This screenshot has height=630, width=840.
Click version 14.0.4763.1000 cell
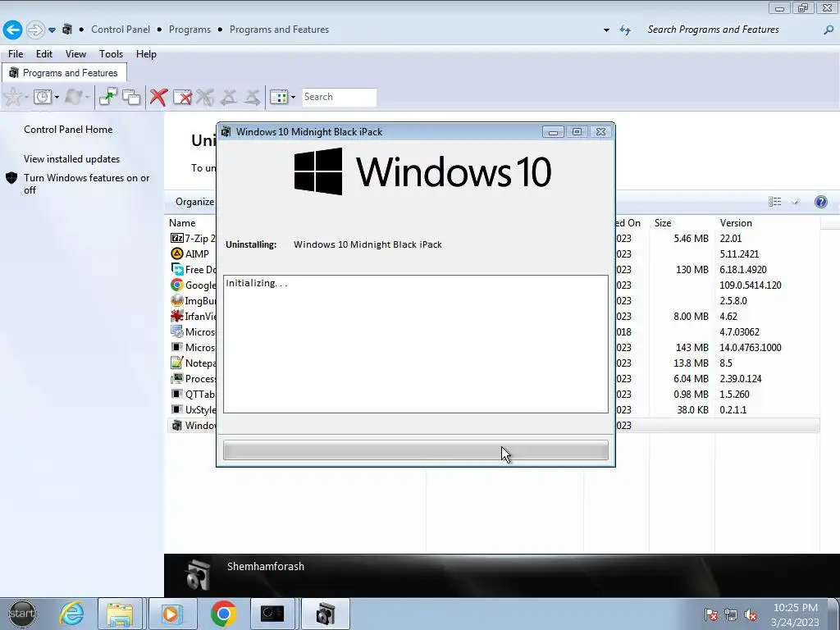tap(751, 347)
